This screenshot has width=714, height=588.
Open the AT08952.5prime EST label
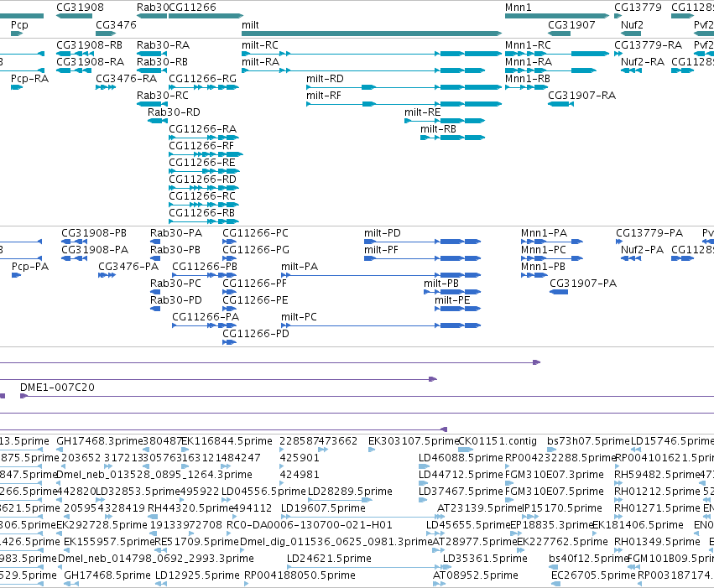click(x=476, y=575)
